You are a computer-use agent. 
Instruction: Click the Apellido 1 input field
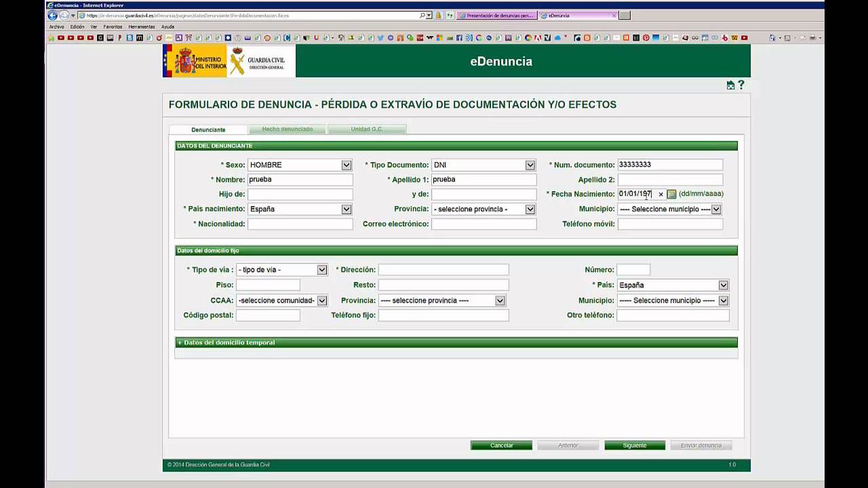pos(484,179)
